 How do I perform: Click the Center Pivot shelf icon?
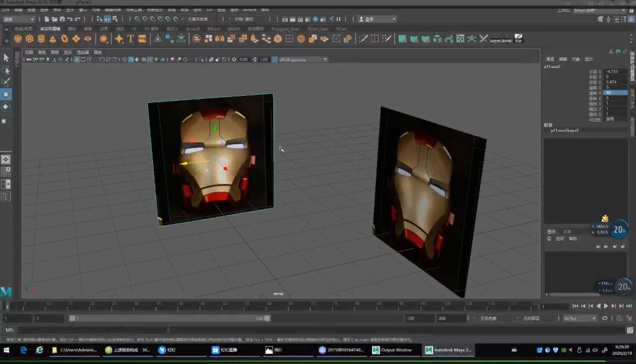[507, 39]
